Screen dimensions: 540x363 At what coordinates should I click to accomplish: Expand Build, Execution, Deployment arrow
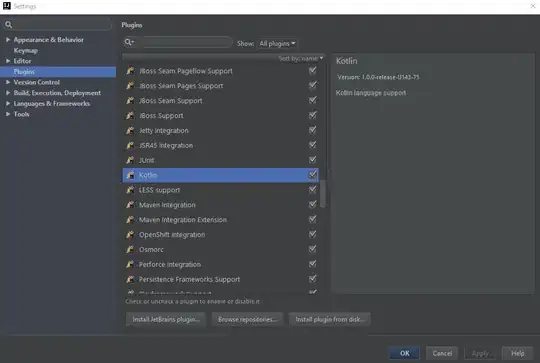pos(8,93)
